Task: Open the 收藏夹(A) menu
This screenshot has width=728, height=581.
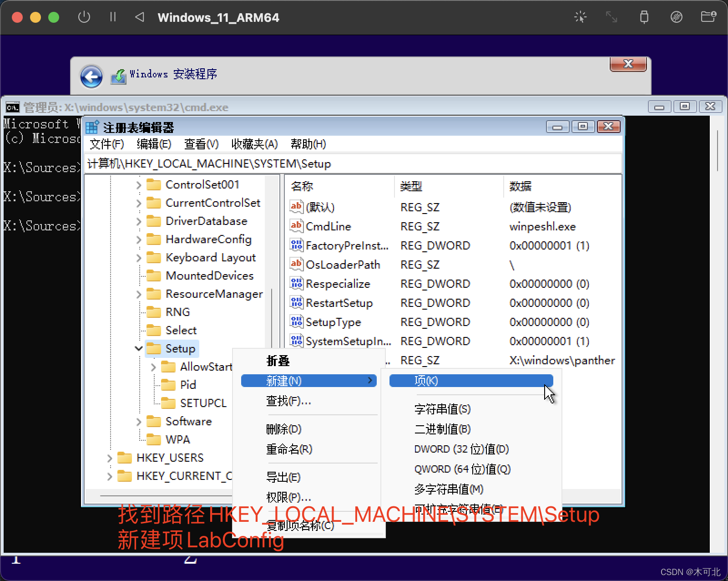Action: (255, 144)
